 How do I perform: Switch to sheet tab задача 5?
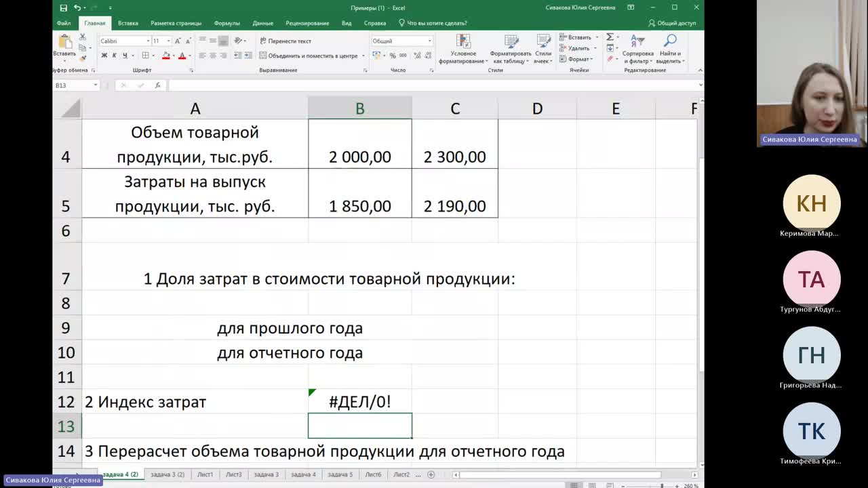341,474
